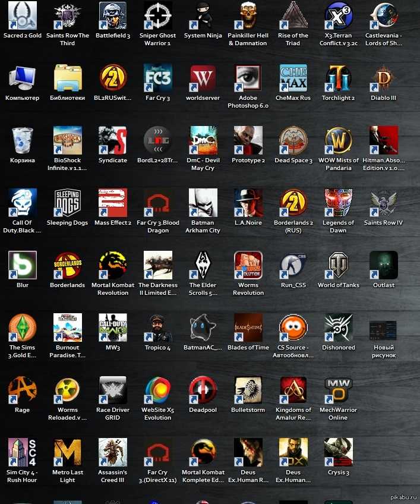Select the Sleeping Dogs icon

[x=68, y=203]
